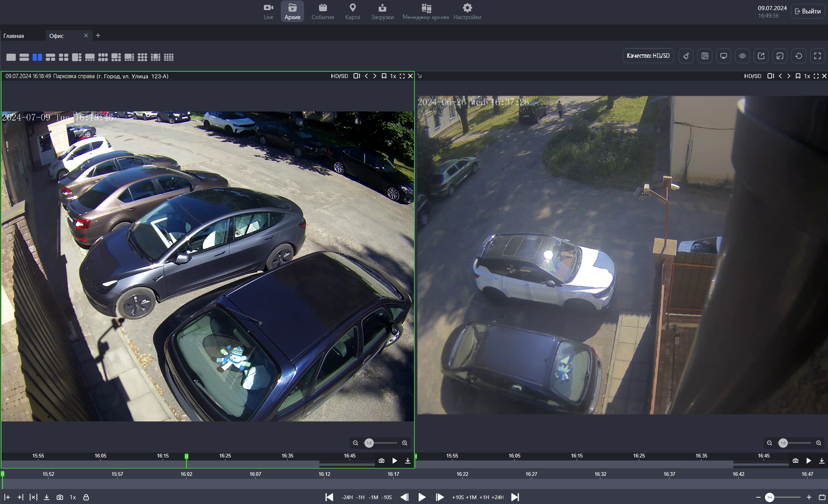Bookmark the left Парковка справа camera frame
This screenshot has width=828, height=504.
pos(384,76)
